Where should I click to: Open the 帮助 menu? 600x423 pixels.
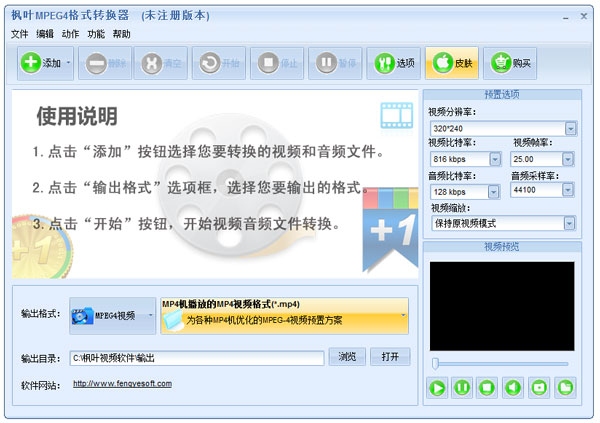[122, 34]
